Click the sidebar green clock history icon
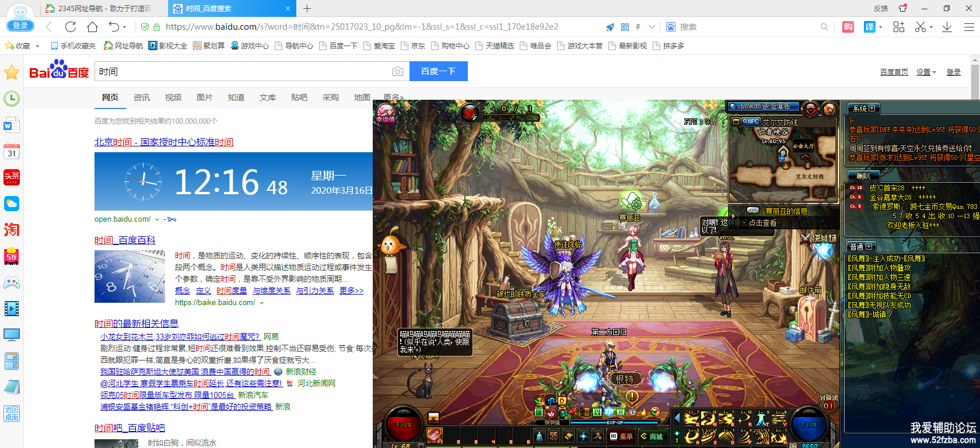 (12, 99)
